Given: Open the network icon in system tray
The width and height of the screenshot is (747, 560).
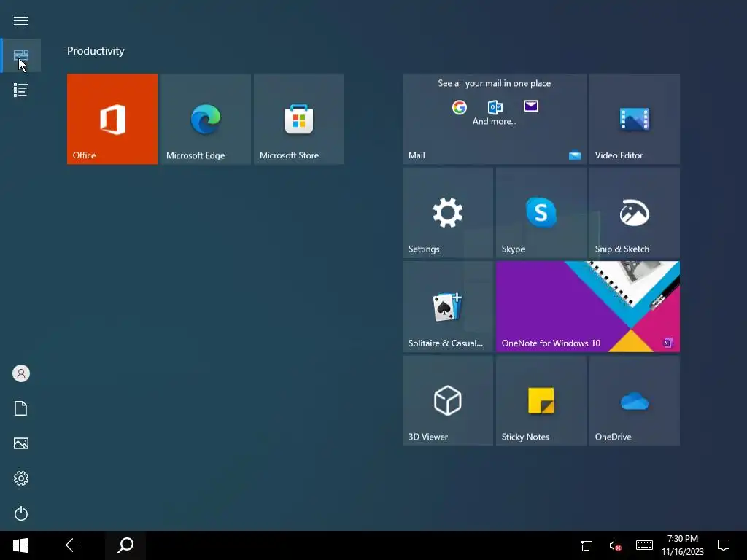Looking at the screenshot, I should [587, 545].
